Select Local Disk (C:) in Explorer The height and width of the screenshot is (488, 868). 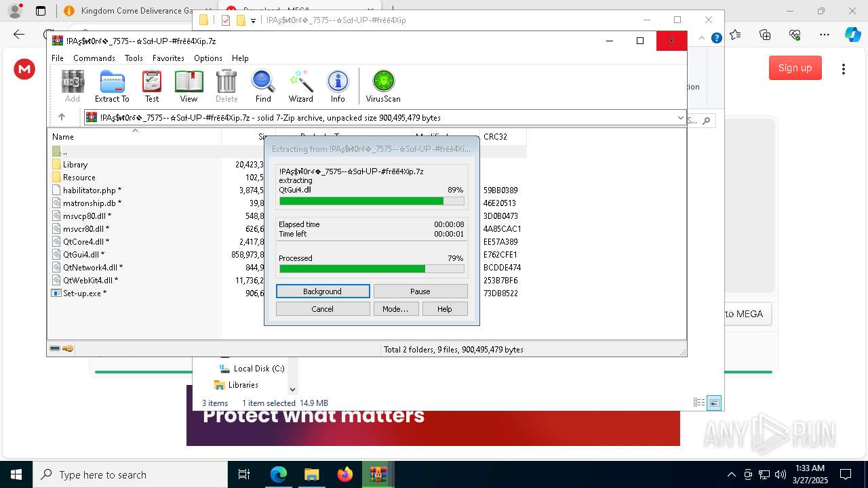[x=252, y=369]
